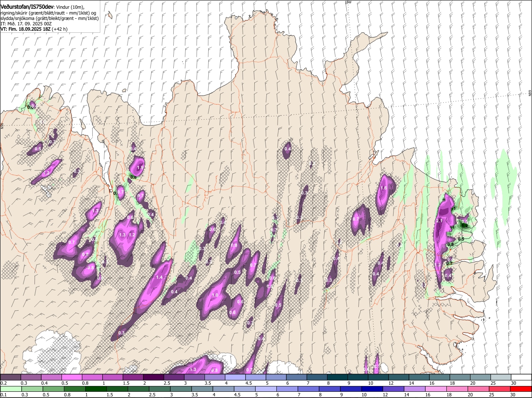532x398 pixels.
Task: Select the gray-blue swatch at 3.5 in lower legend
Action: (202, 389)
